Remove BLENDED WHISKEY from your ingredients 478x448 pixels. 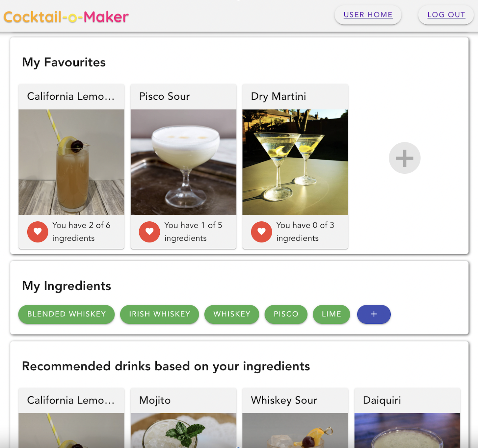click(x=66, y=314)
